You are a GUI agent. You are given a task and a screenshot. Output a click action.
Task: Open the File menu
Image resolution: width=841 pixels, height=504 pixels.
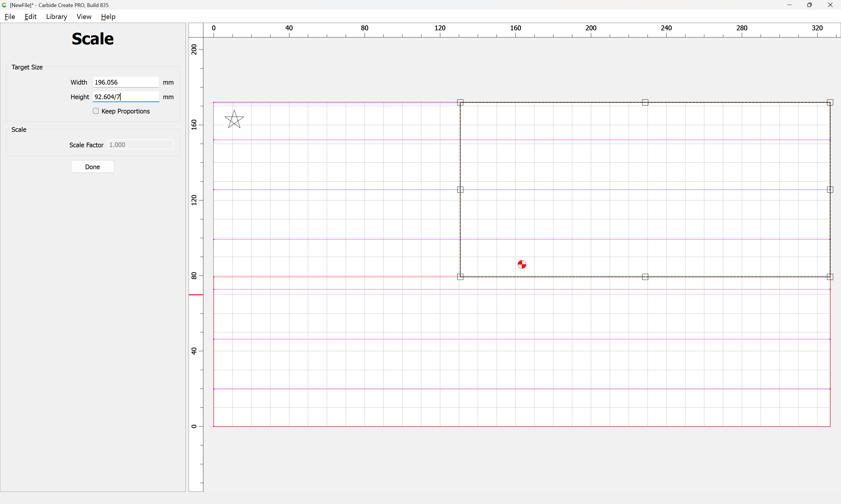[10, 17]
